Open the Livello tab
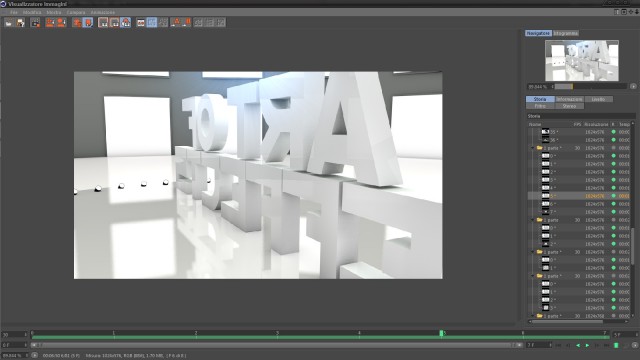This screenshot has width=640, height=360. (x=598, y=99)
